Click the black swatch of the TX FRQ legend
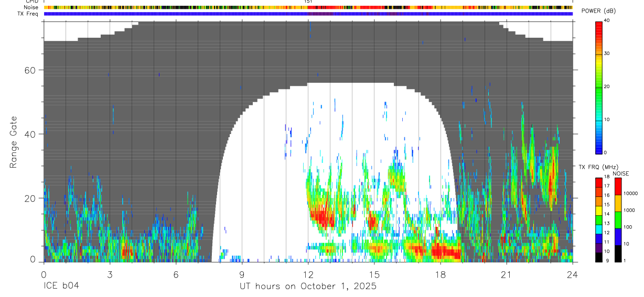The height and width of the screenshot is (297, 644). pos(599,258)
